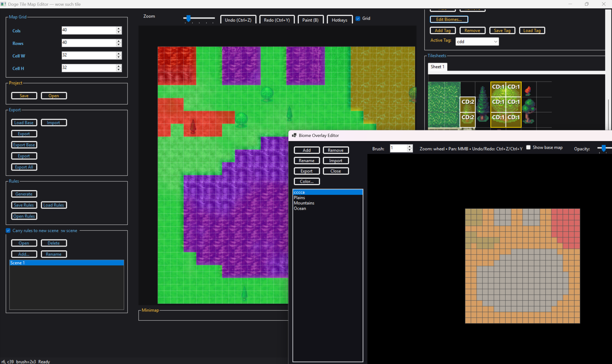
Task: Select the green grass tile in tilesheet
Action: click(444, 104)
